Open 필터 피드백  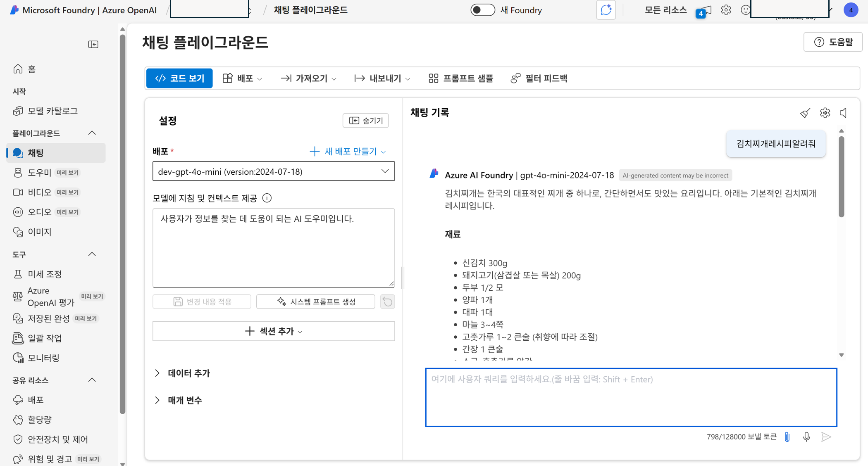pos(539,78)
